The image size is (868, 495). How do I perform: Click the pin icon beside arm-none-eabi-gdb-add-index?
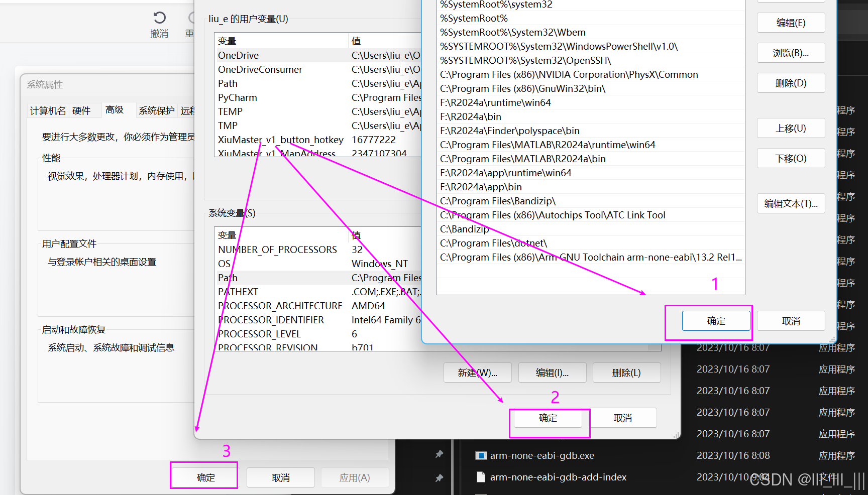[x=439, y=478]
